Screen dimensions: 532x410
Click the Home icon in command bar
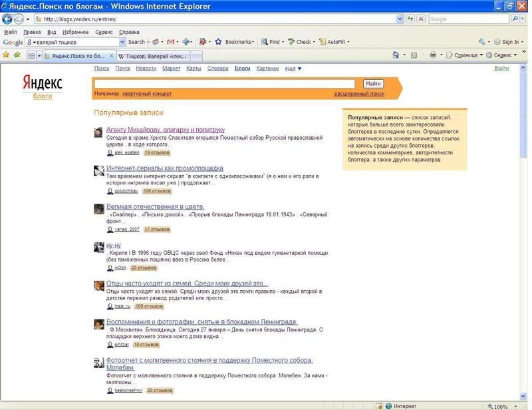396,55
